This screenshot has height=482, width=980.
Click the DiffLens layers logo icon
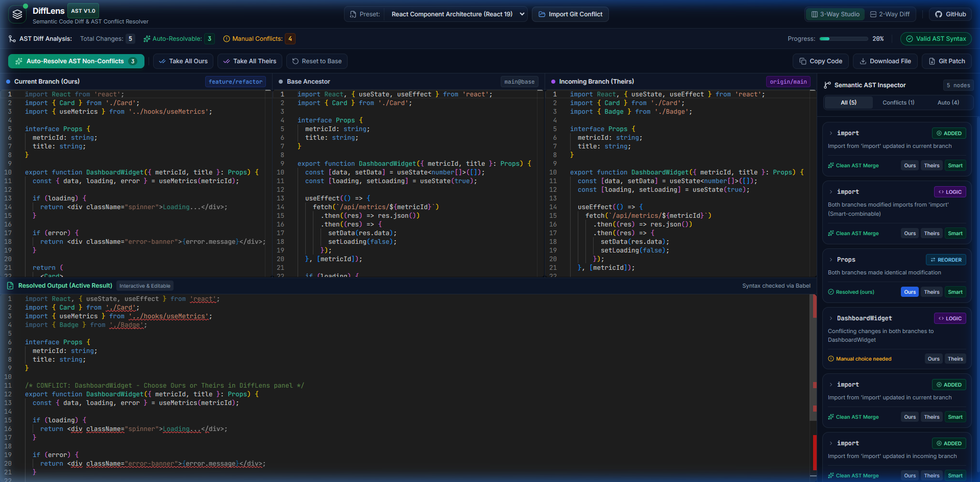pyautogui.click(x=18, y=14)
